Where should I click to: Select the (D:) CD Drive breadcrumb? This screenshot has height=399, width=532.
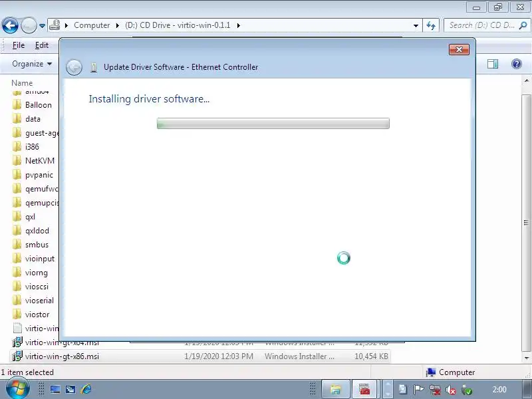pos(178,25)
